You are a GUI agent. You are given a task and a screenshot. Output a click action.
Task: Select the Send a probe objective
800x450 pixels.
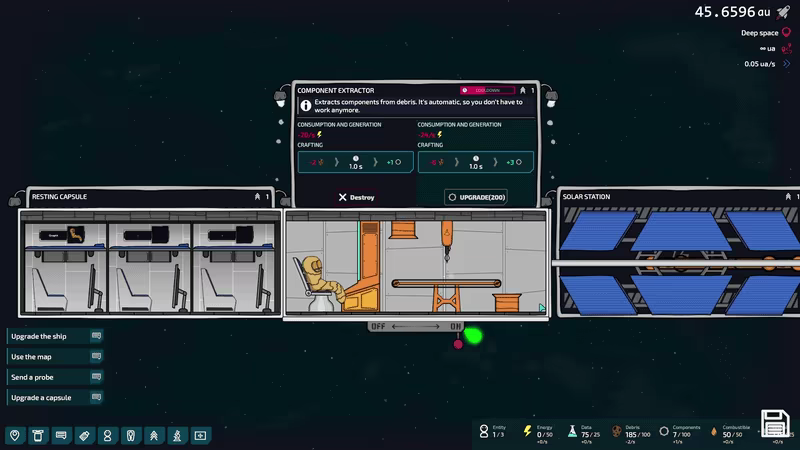55,377
